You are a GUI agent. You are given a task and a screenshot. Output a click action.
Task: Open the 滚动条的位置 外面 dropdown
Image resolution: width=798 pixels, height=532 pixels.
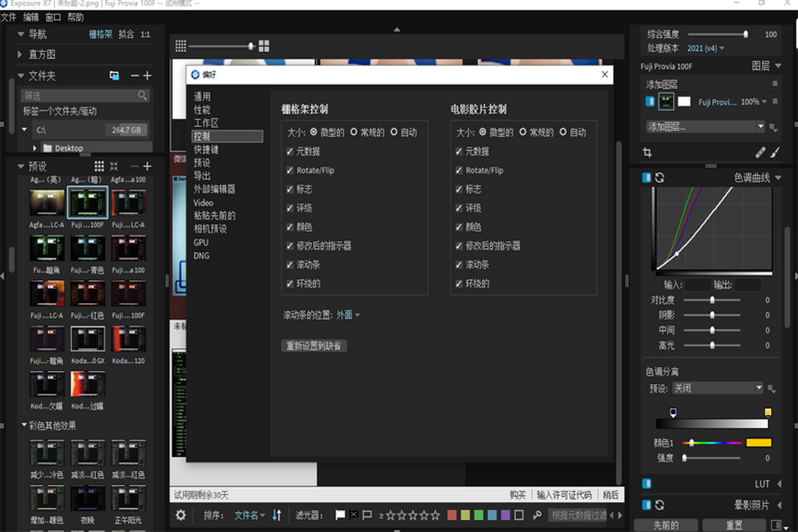coord(348,315)
